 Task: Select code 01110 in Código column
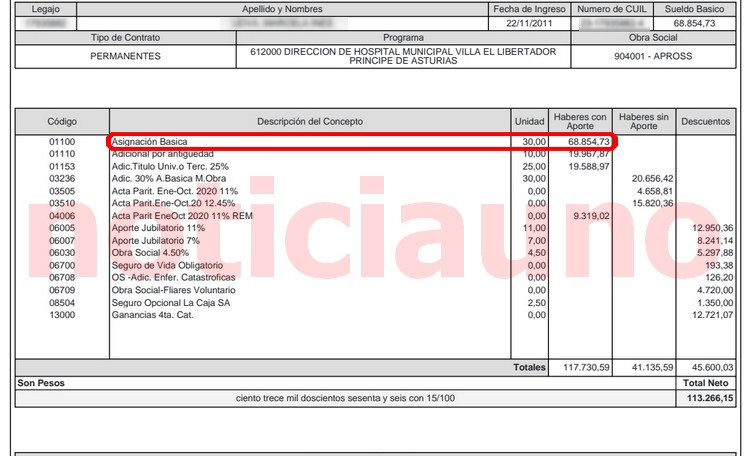point(62,154)
